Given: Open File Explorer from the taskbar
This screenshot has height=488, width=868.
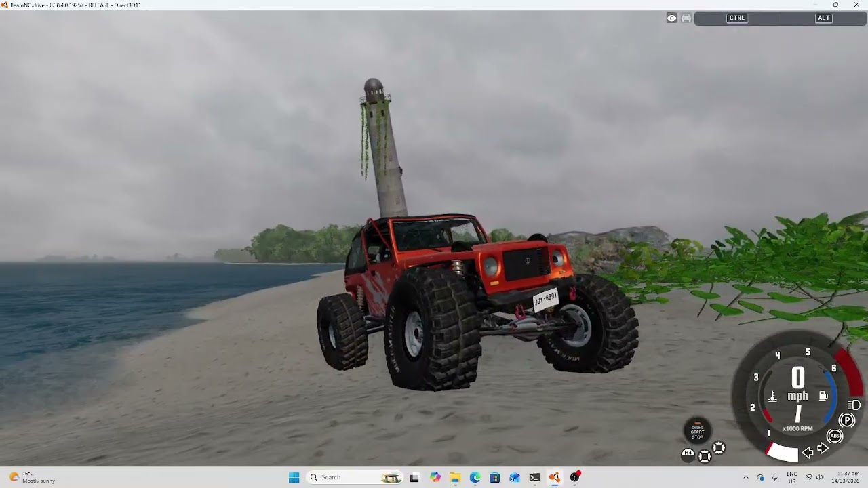Looking at the screenshot, I should 454,477.
